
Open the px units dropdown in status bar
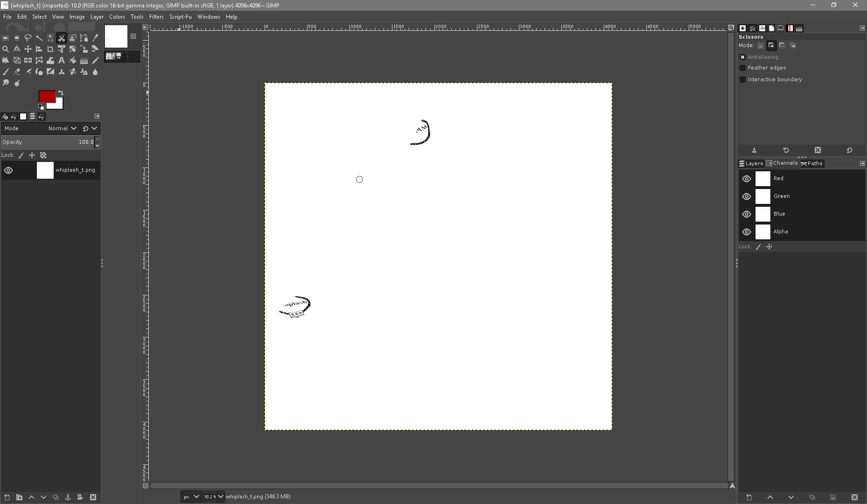click(191, 497)
